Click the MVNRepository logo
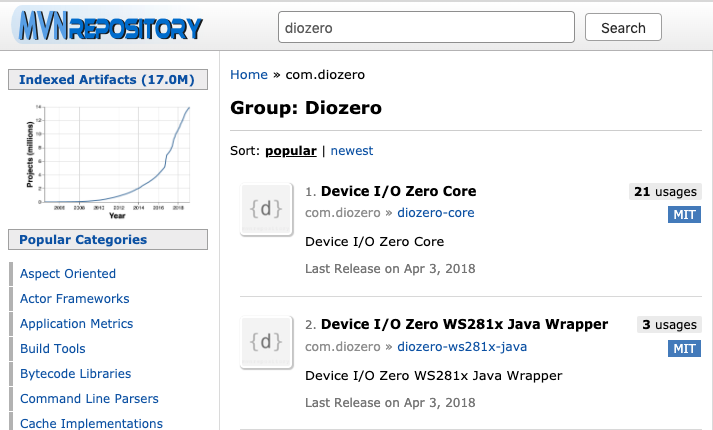Viewport: 713px width, 430px height. [x=108, y=25]
